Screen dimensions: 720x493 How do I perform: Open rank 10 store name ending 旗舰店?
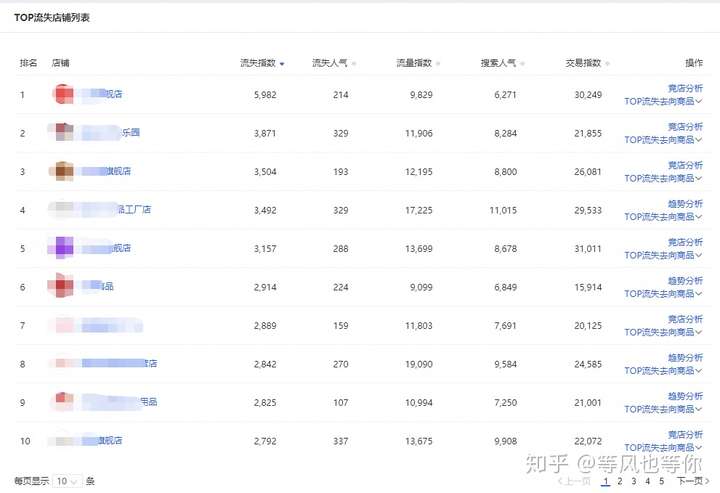point(101,441)
